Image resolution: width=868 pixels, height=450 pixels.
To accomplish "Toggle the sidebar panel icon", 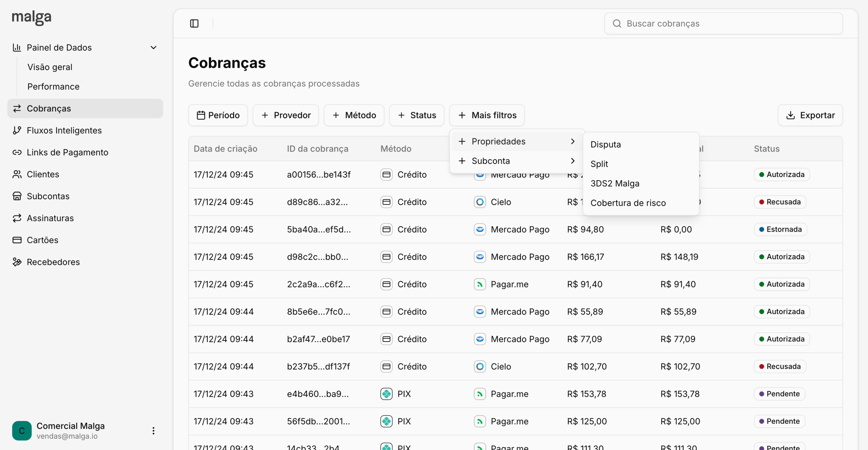I will point(194,23).
